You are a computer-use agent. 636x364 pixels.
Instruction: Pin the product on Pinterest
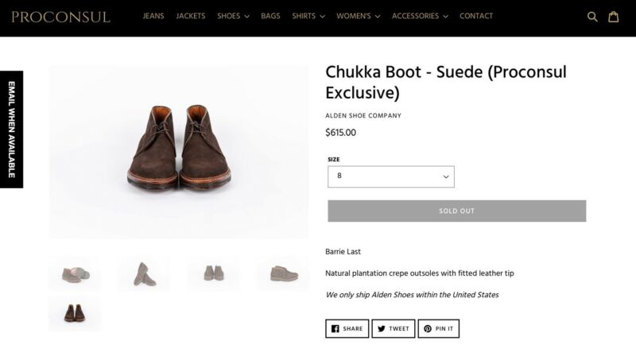click(438, 328)
